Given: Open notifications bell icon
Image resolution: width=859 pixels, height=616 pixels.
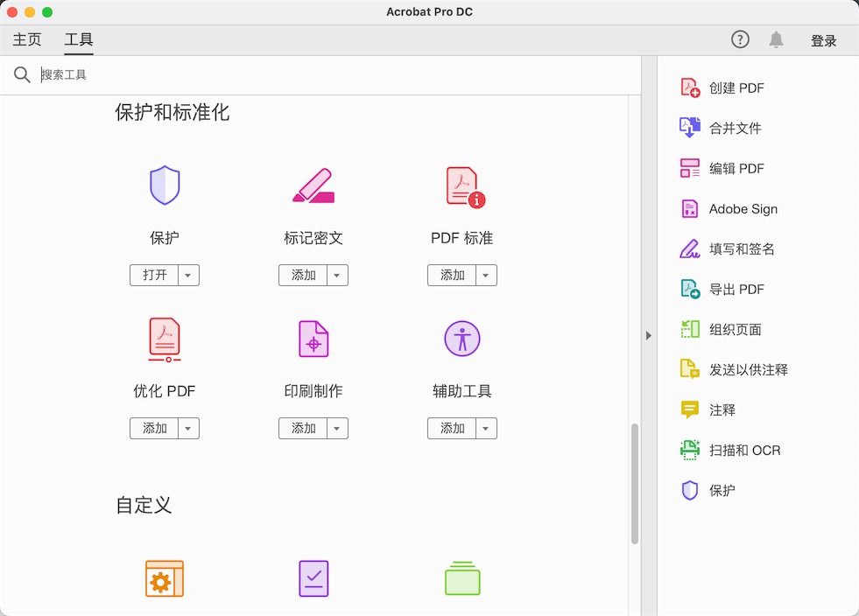Looking at the screenshot, I should tap(777, 39).
